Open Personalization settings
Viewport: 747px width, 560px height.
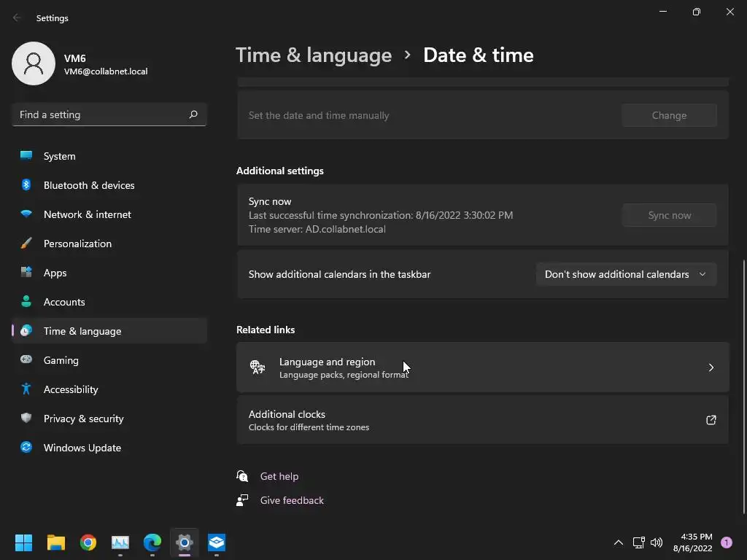[x=109, y=244]
